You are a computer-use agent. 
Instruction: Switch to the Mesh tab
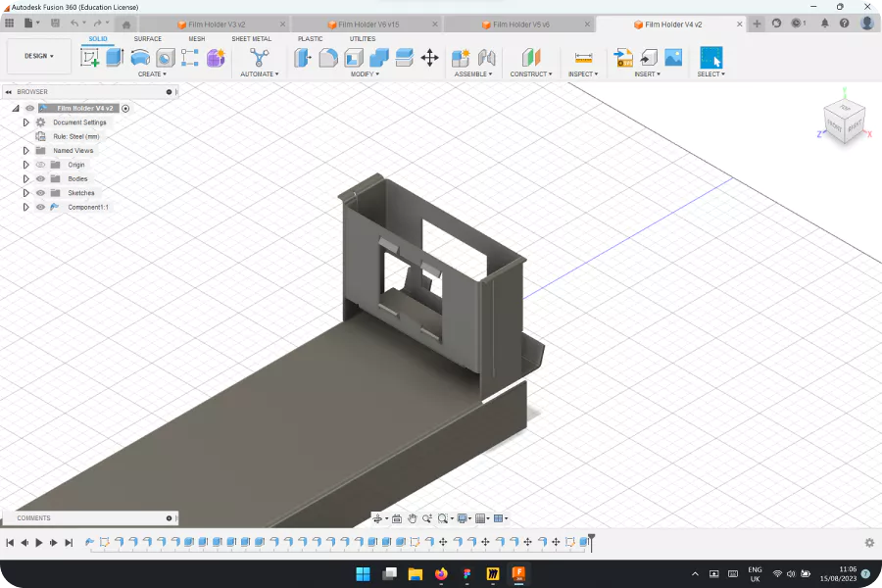(197, 39)
